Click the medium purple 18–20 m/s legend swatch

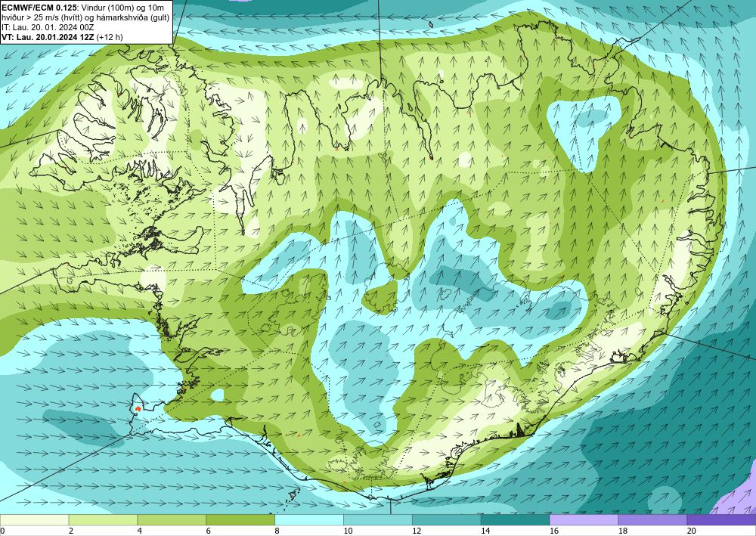653,520
